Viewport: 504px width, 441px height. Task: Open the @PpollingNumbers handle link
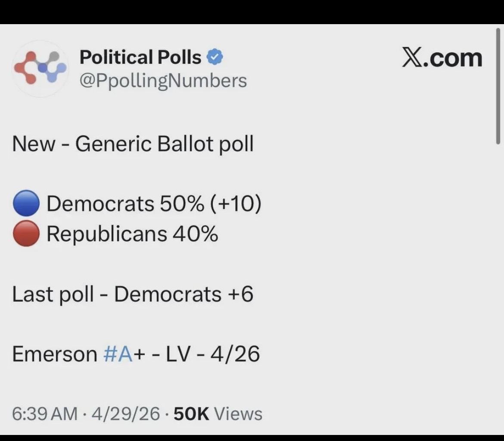163,80
